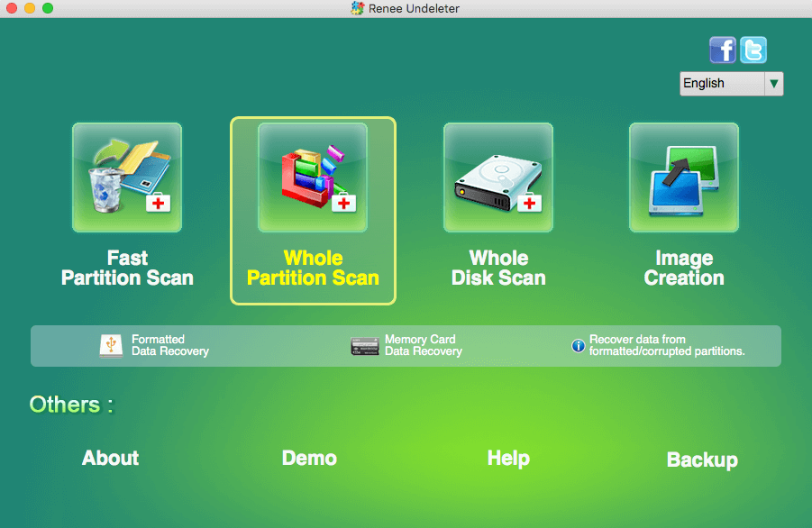Minimize the window with the yellow button
The image size is (812, 528).
tap(30, 8)
